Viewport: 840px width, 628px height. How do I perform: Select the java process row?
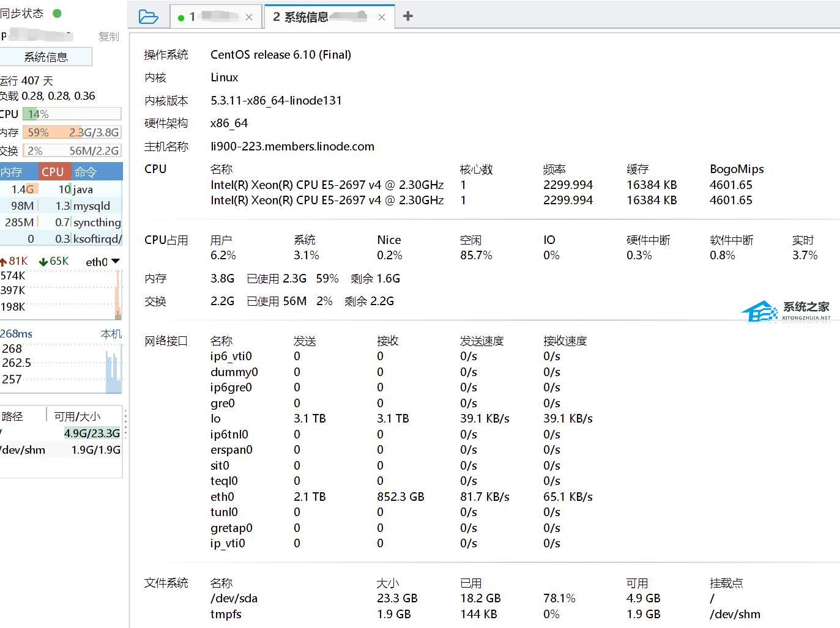pyautogui.click(x=61, y=190)
